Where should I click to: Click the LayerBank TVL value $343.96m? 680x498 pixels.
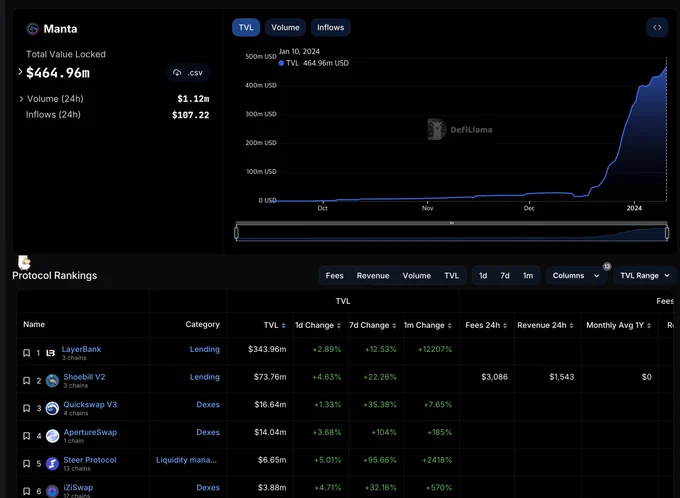(267, 349)
